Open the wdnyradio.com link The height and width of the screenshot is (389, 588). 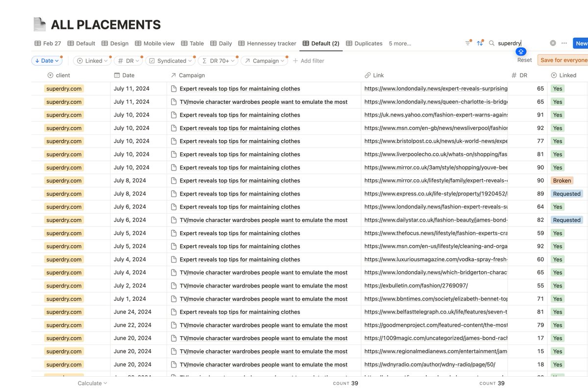(430, 365)
